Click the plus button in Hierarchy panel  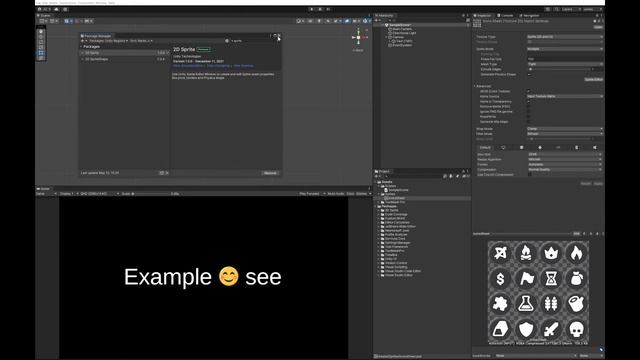(377, 20)
